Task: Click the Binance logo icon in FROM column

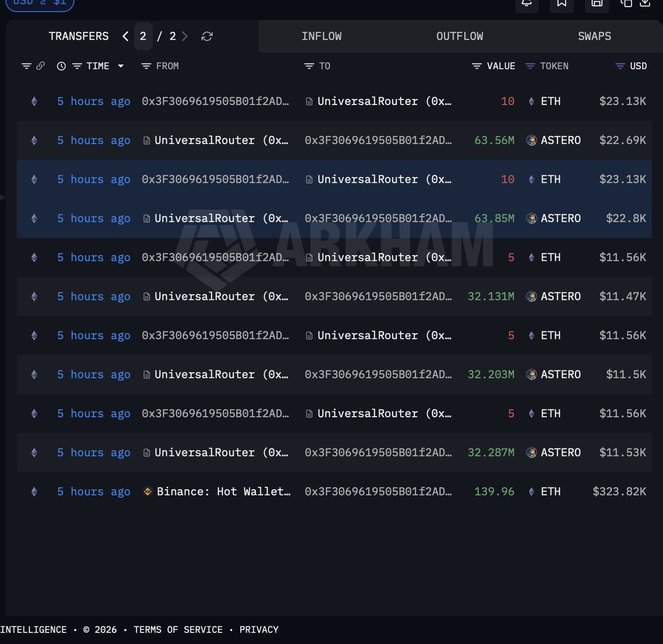Action: tap(148, 491)
